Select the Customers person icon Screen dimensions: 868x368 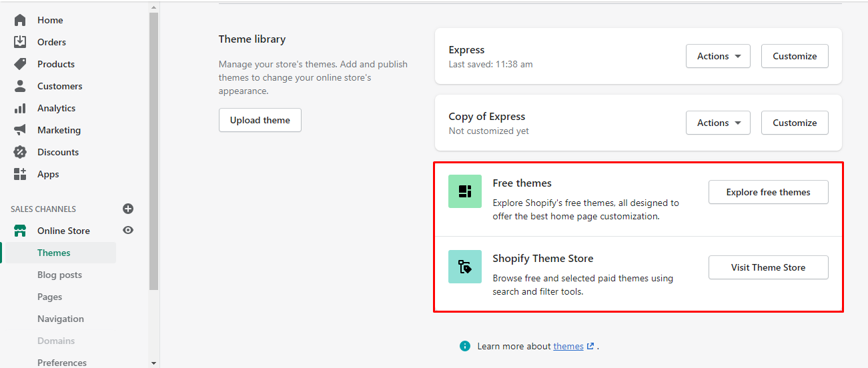click(20, 86)
